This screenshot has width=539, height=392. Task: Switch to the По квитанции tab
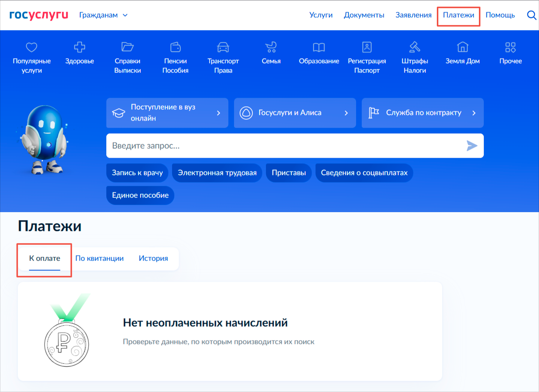(100, 258)
